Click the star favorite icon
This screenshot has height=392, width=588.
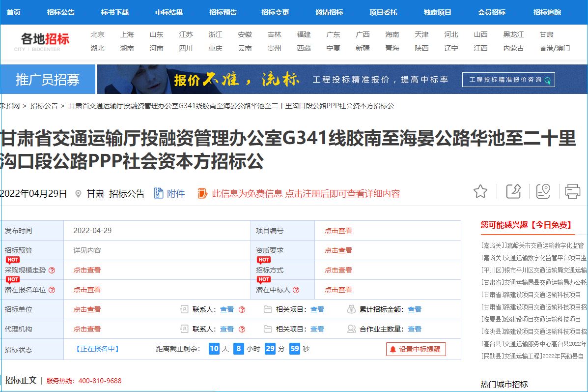point(480,191)
